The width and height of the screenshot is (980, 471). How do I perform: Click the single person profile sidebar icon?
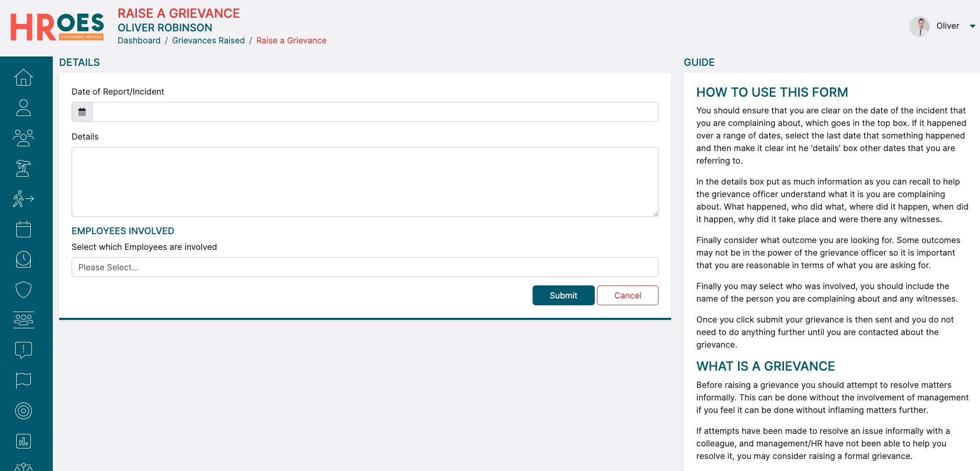coord(24,108)
